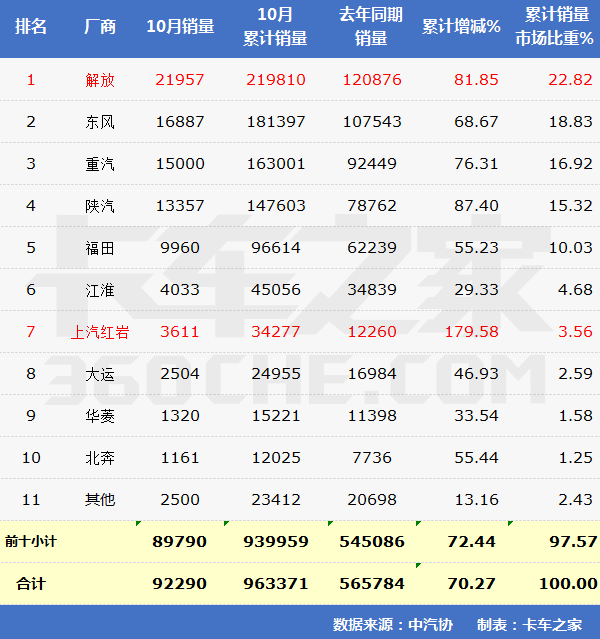This screenshot has width=600, height=639.
Task: Click the 制表：卡车之家 footer text
Action: [530, 624]
